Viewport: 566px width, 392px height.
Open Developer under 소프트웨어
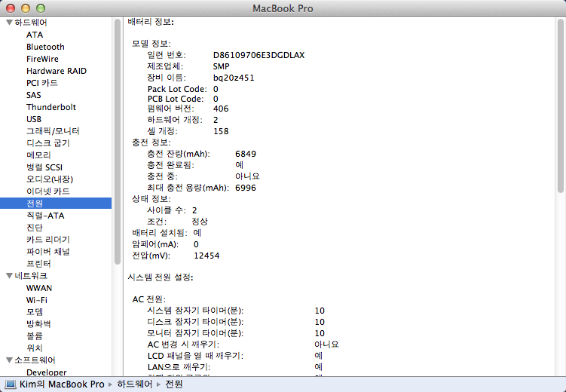(46, 372)
